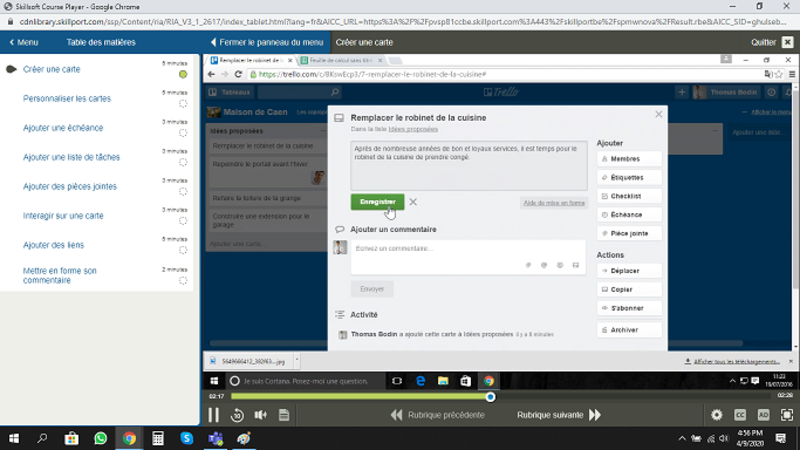The image size is (800, 450).
Task: Select lesson Ajouter une liste de tâches
Action: pos(71,157)
